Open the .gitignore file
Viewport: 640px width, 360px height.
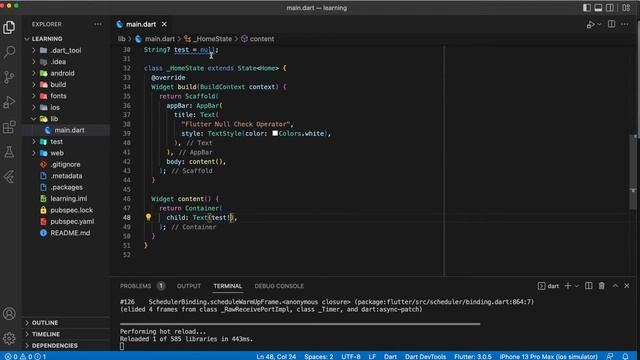(65, 164)
